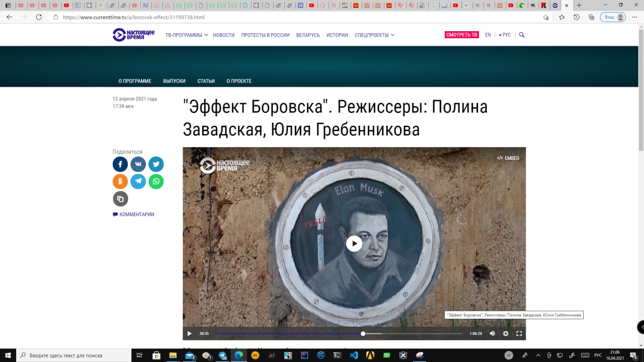644x362 pixels.
Task: Click the video playhead marker
Action: pos(363,333)
